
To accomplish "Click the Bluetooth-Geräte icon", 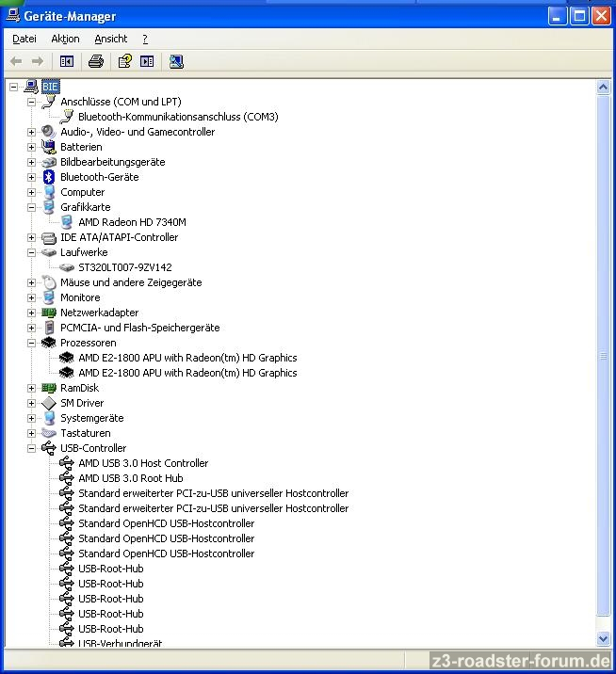I will 49,177.
